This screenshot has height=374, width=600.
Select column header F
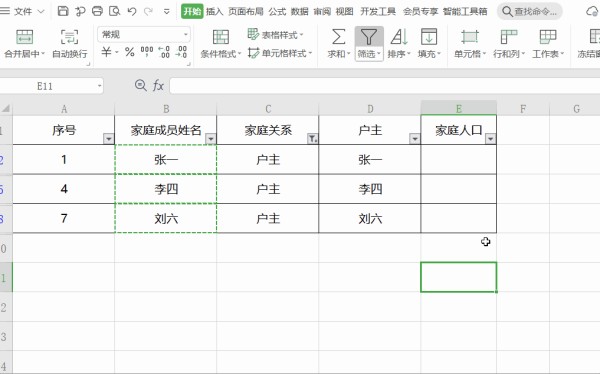(523, 109)
